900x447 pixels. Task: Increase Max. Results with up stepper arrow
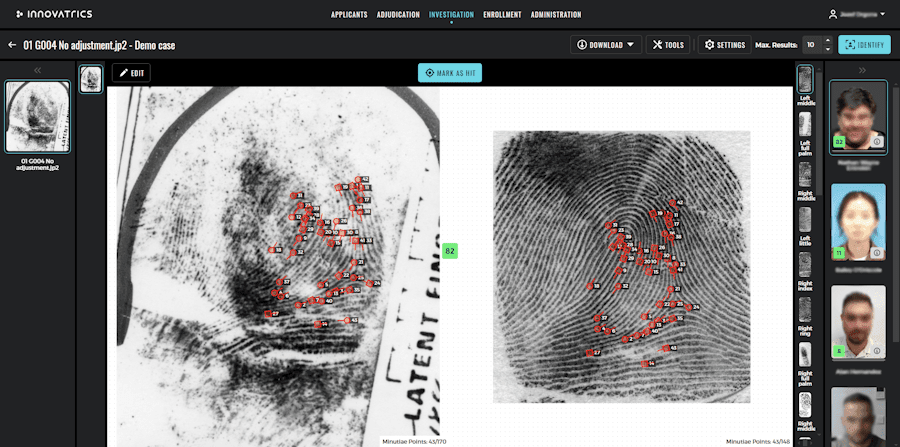point(827,41)
